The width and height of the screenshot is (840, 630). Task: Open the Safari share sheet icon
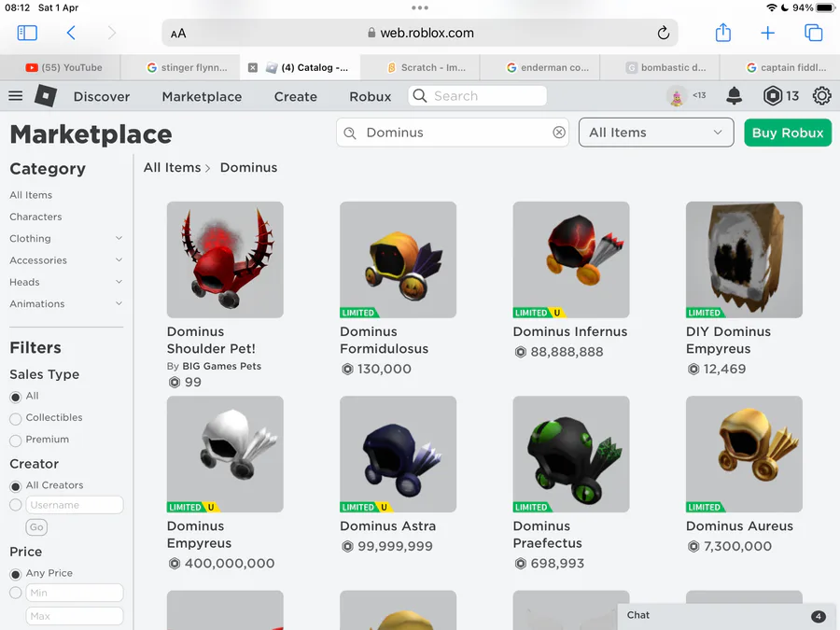[x=723, y=32]
